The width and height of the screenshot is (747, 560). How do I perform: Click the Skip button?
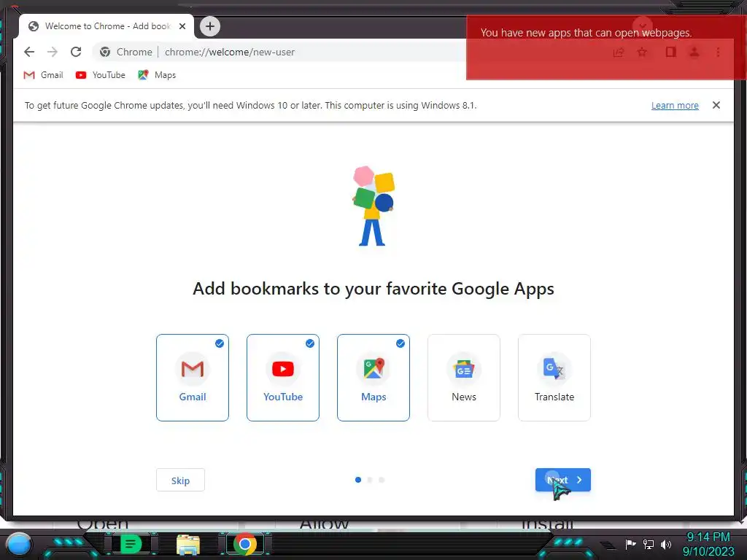(x=181, y=480)
